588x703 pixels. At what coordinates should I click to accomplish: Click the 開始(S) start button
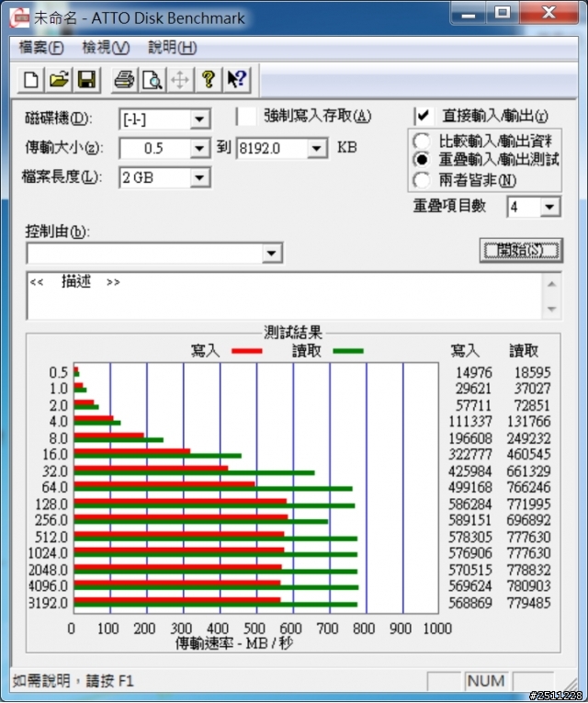521,250
